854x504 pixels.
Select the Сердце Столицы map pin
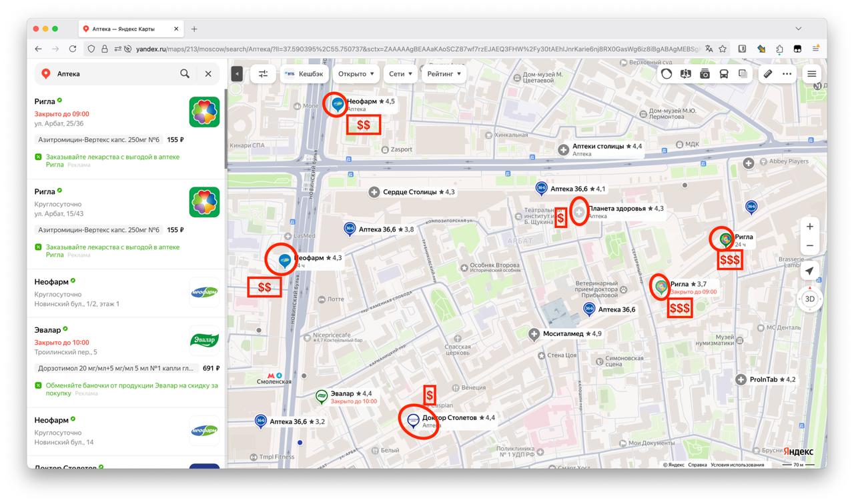pyautogui.click(x=374, y=192)
